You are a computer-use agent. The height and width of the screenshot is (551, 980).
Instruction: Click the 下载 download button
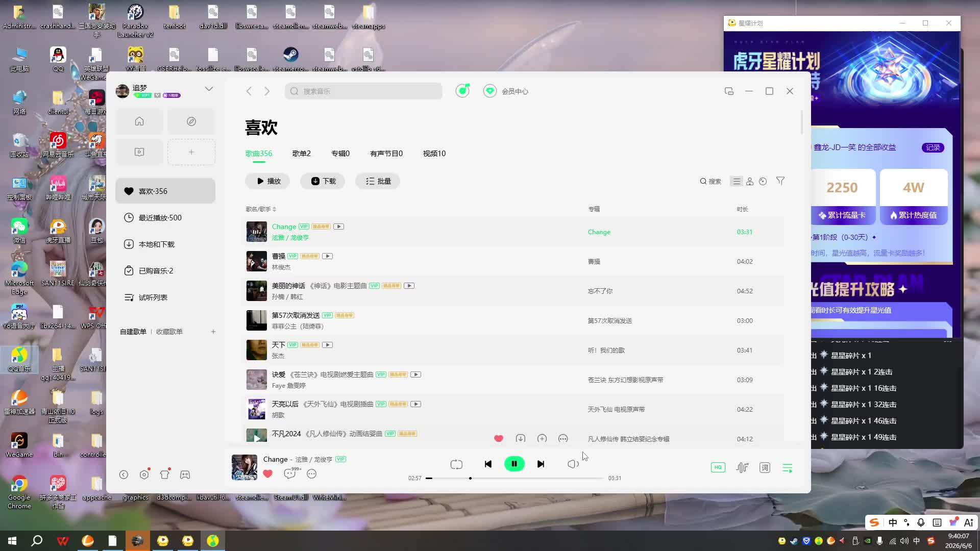[323, 181]
